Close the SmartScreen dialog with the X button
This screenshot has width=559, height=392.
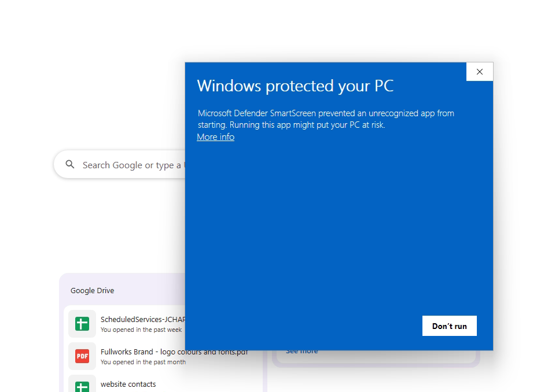[480, 72]
